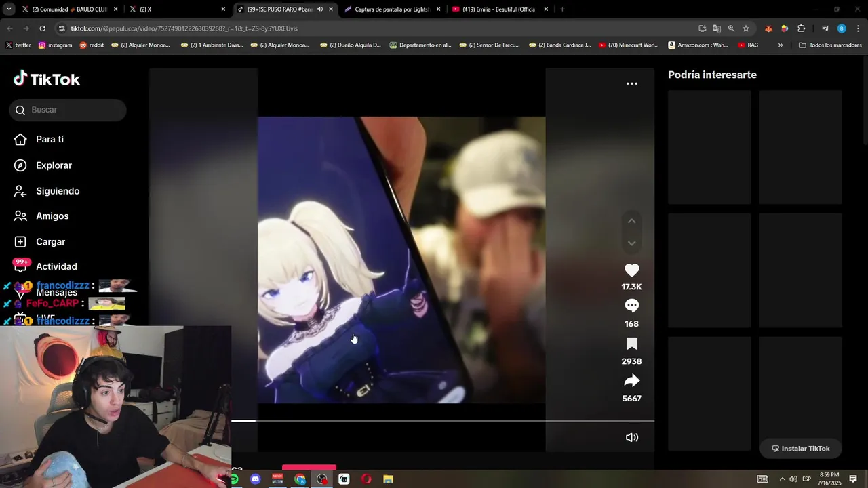Like the video with heart icon
This screenshot has width=868, height=488.
pyautogui.click(x=631, y=270)
